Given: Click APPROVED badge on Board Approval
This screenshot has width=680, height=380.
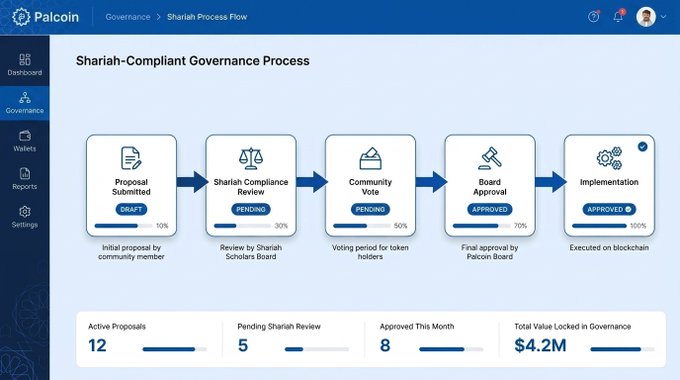Looking at the screenshot, I should (490, 210).
